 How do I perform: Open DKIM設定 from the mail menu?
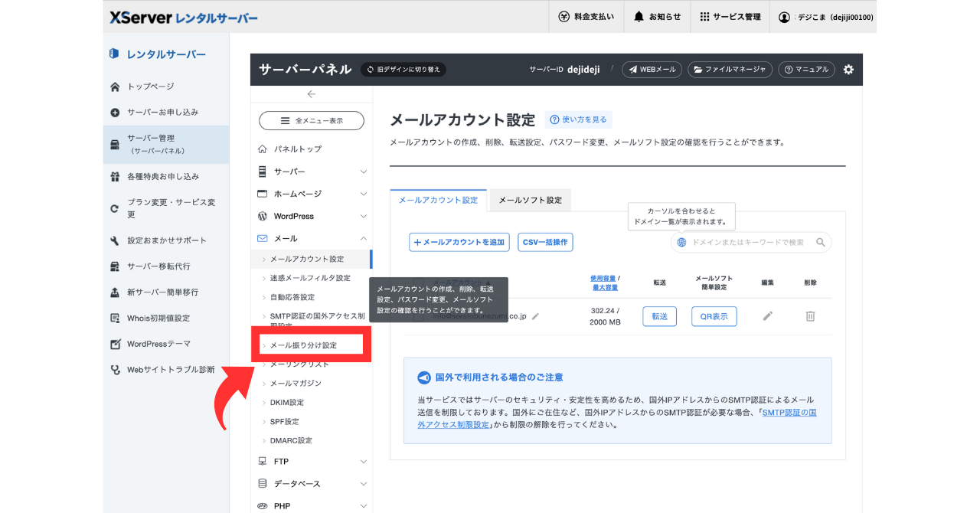click(x=287, y=403)
